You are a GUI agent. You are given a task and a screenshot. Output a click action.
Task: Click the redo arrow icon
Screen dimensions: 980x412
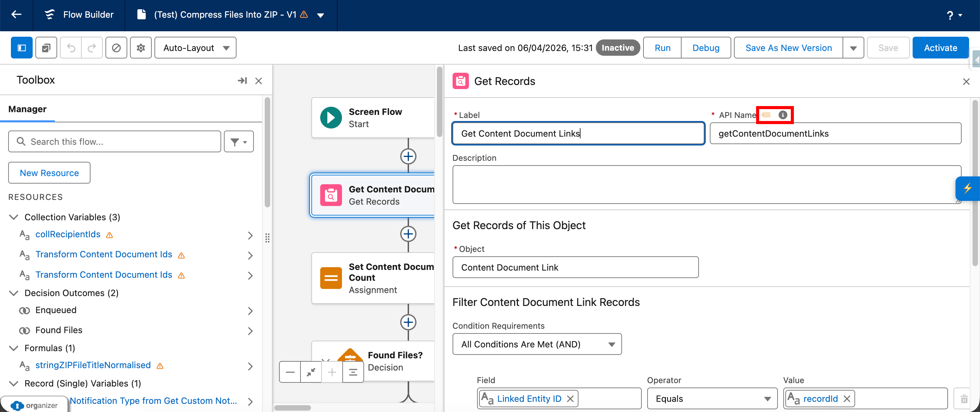[92, 48]
